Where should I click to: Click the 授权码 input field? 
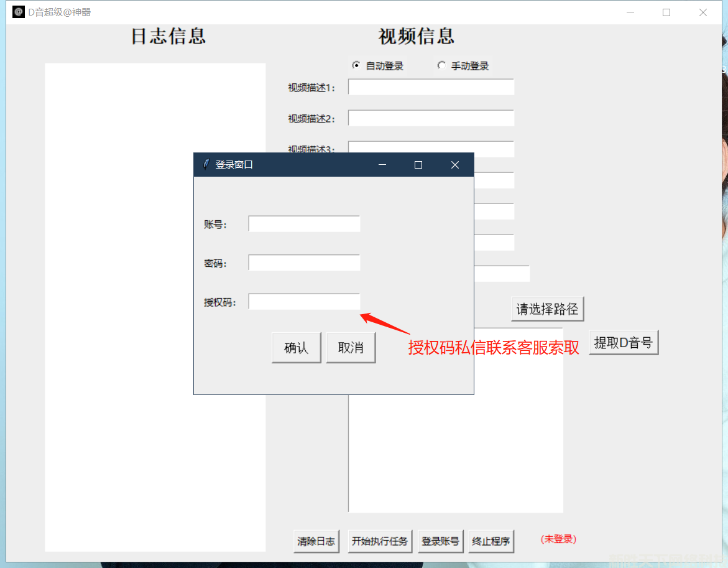pyautogui.click(x=304, y=302)
